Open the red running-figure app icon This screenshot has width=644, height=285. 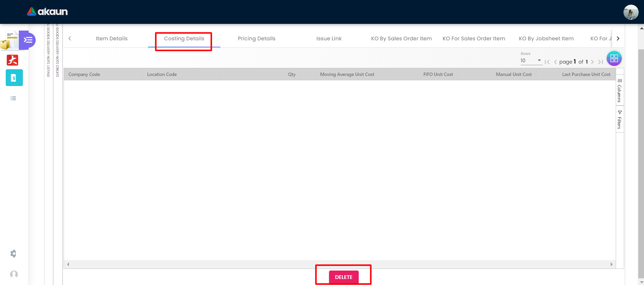pos(12,60)
